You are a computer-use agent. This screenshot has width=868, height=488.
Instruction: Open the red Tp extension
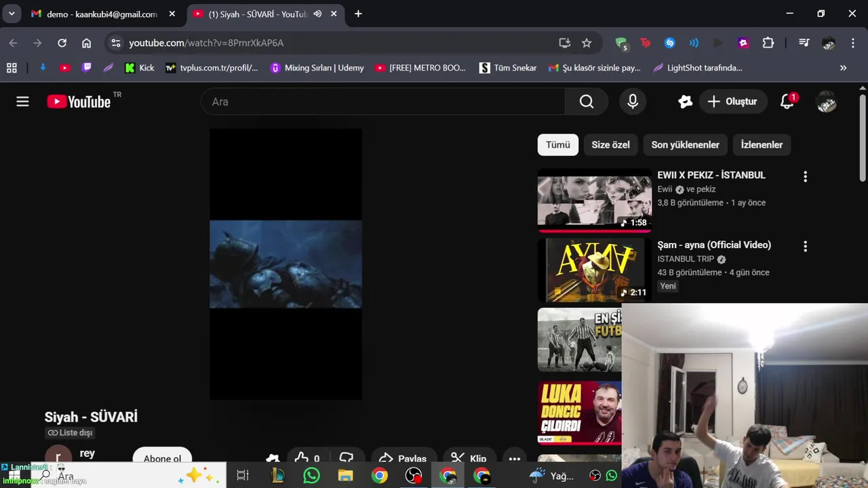tap(645, 43)
